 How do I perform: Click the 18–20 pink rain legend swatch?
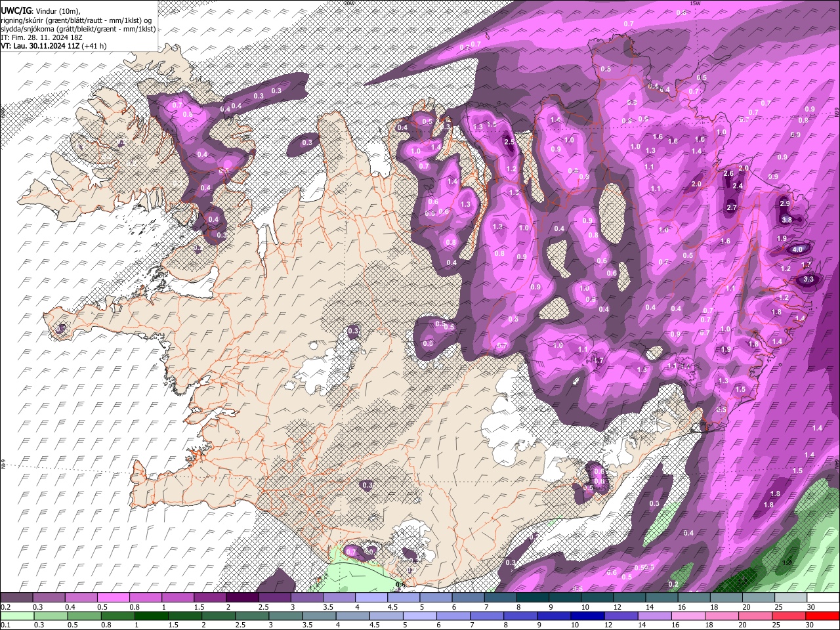[722, 616]
